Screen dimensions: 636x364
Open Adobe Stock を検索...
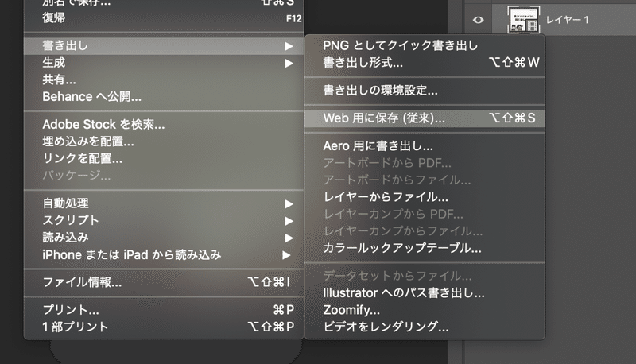(x=164, y=125)
